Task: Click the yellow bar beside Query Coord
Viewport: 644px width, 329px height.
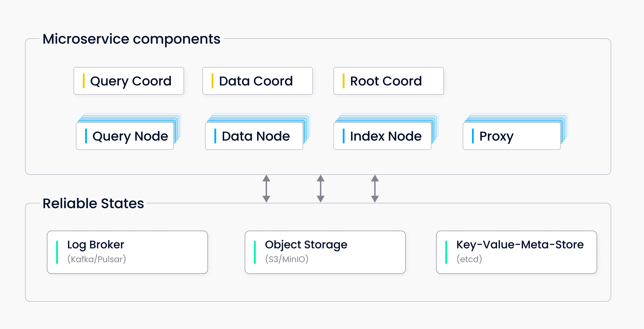Action: (84, 81)
